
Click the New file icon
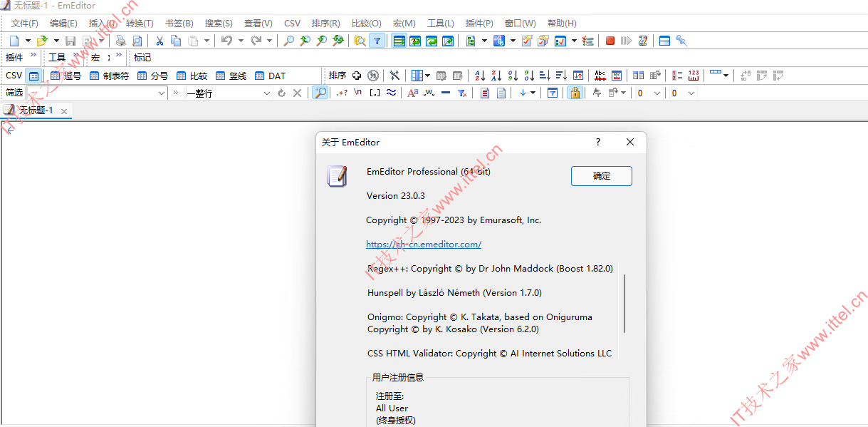pyautogui.click(x=14, y=41)
